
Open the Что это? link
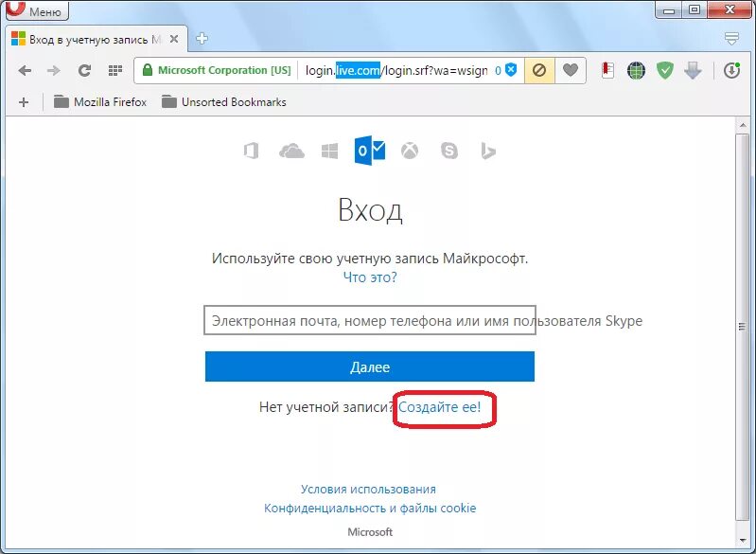tap(370, 277)
